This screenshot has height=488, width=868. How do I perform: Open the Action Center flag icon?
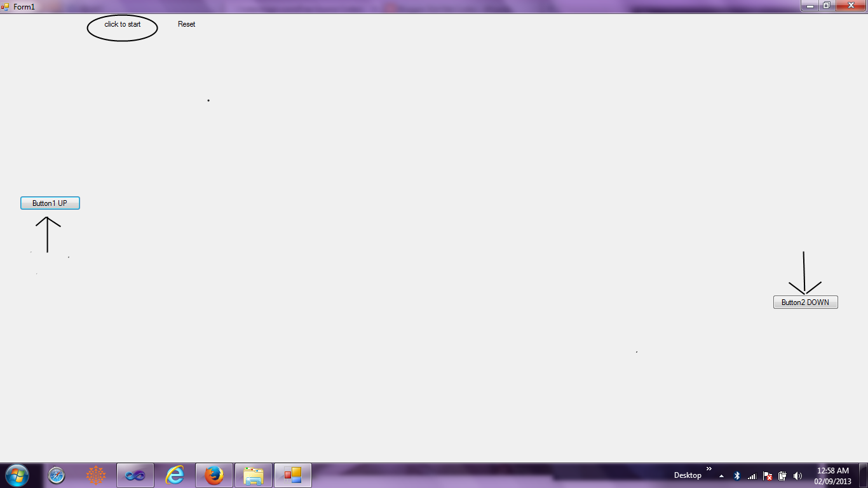click(768, 475)
